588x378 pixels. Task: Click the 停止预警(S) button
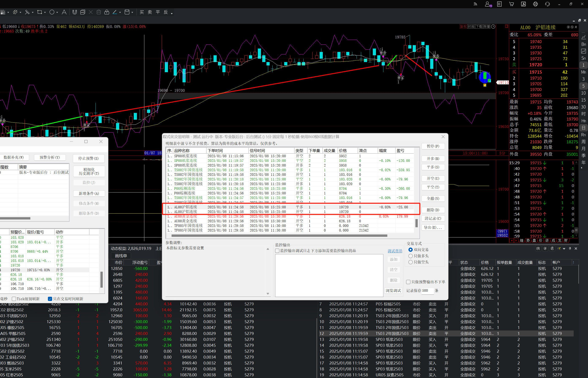click(x=89, y=159)
